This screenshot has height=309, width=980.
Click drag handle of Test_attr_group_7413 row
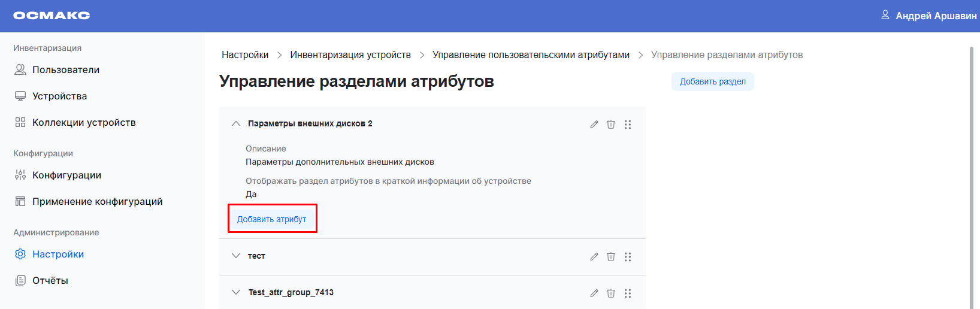(x=627, y=293)
